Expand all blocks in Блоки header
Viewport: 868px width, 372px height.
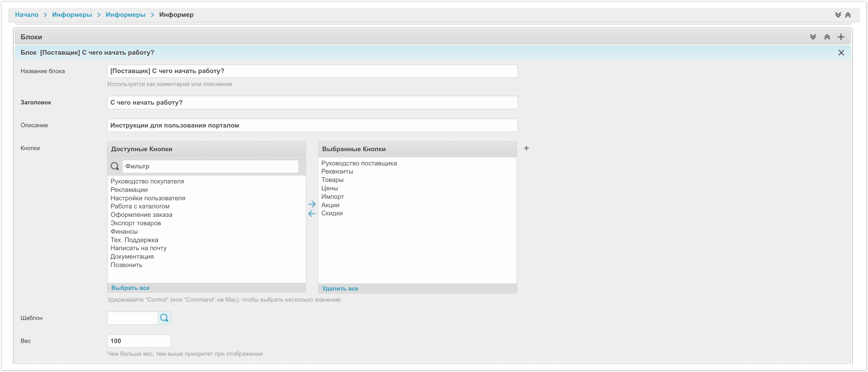point(813,37)
